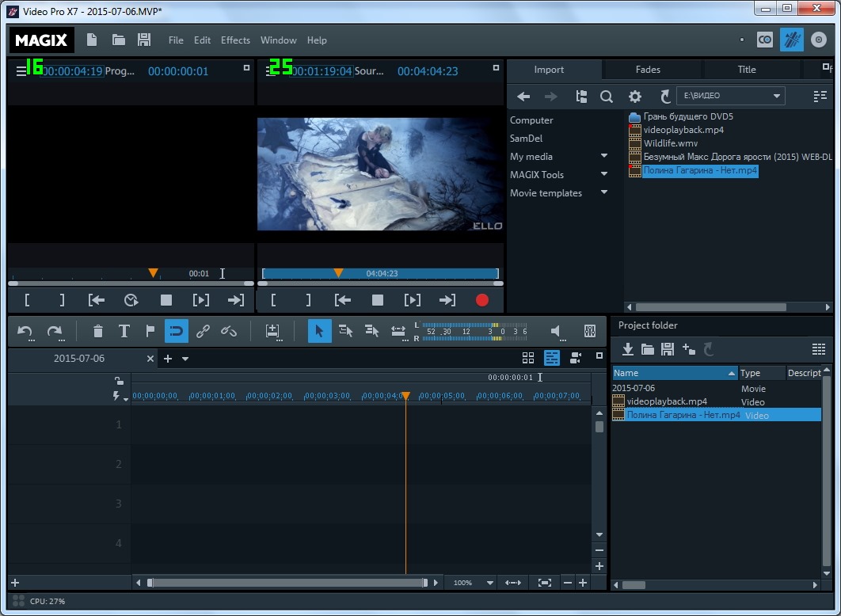Open the timeline 100% zoom dropdown
Screen dimensions: 841x616
point(490,583)
